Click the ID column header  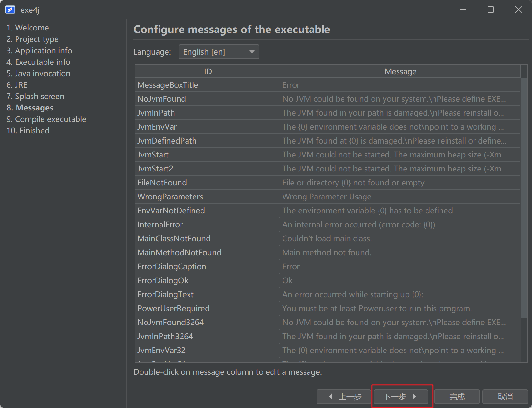208,71
